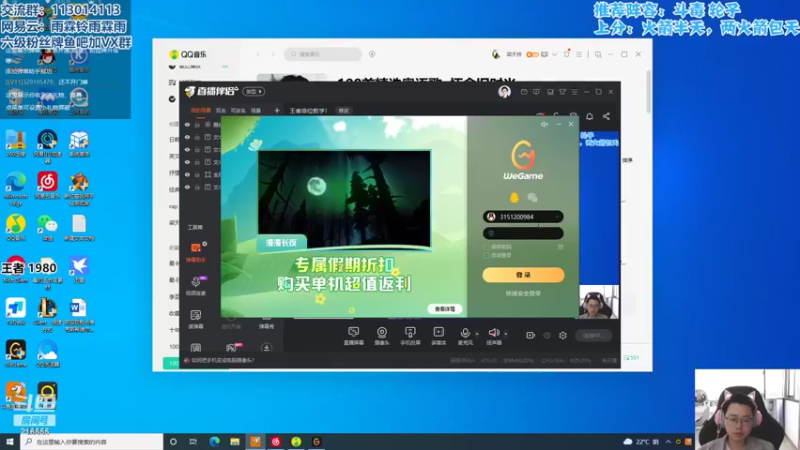Click the listen-to-identify icon in QQ Music
Viewport: 800px width, 450px height.
click(x=372, y=54)
